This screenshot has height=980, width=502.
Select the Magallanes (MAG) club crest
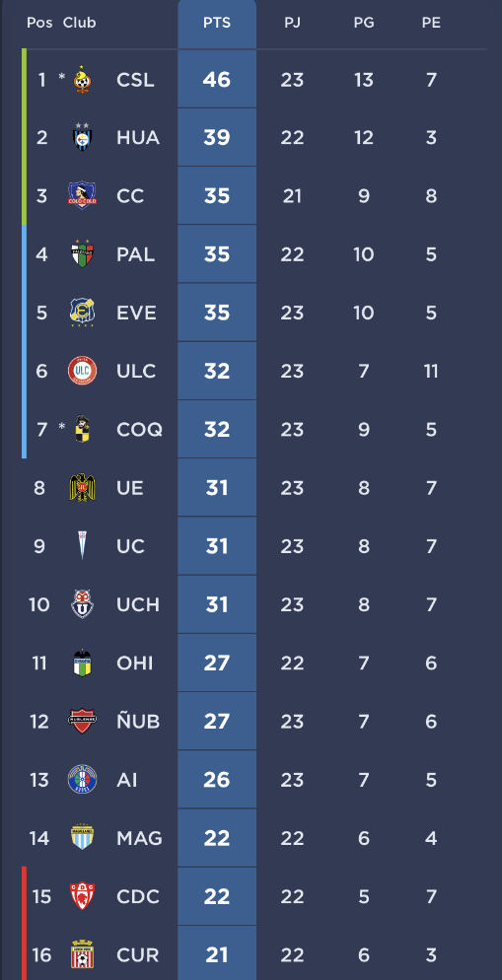[x=82, y=837]
